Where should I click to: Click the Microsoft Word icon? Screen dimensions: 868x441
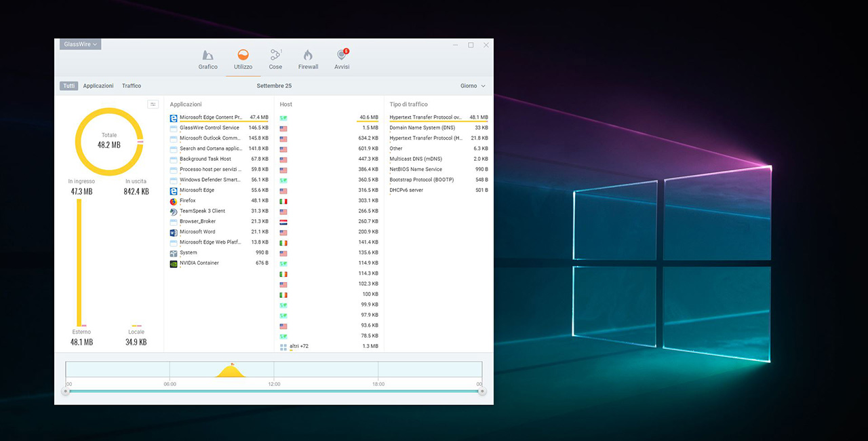[x=174, y=232]
